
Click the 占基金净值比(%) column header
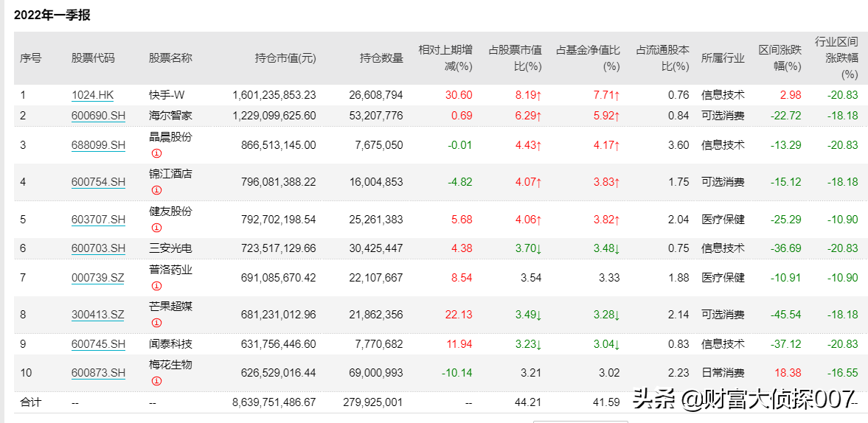588,58
